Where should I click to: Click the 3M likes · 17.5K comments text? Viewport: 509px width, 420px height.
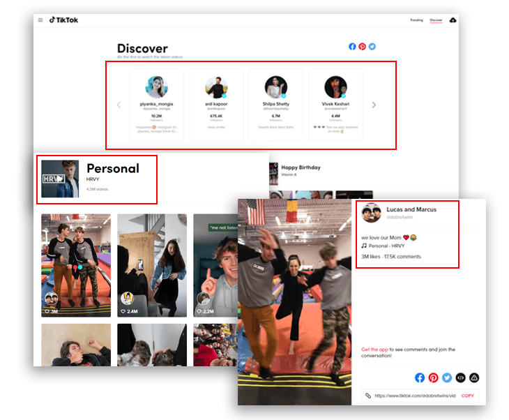[391, 257]
